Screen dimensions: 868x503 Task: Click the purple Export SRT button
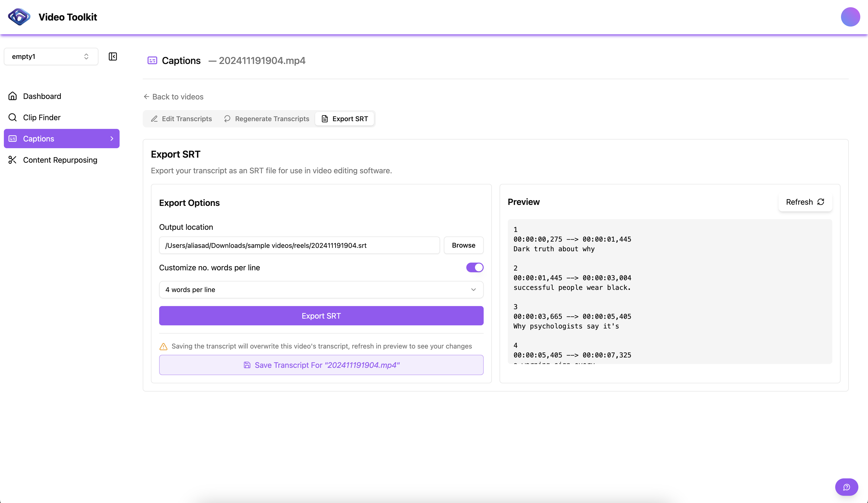coord(321,316)
